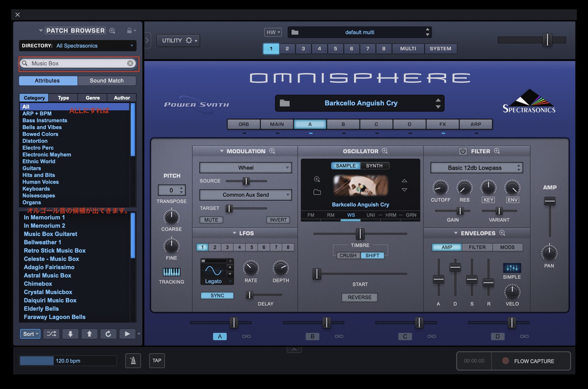Collapse the LFOS section triangle
The image size is (588, 389).
pyautogui.click(x=234, y=233)
